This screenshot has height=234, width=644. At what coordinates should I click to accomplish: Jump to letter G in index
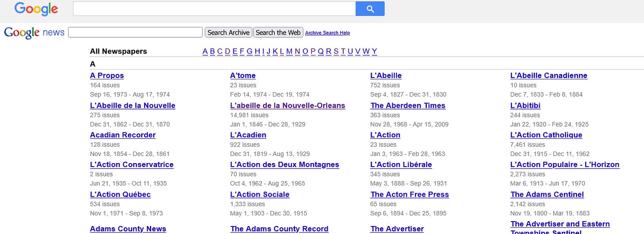tap(249, 51)
